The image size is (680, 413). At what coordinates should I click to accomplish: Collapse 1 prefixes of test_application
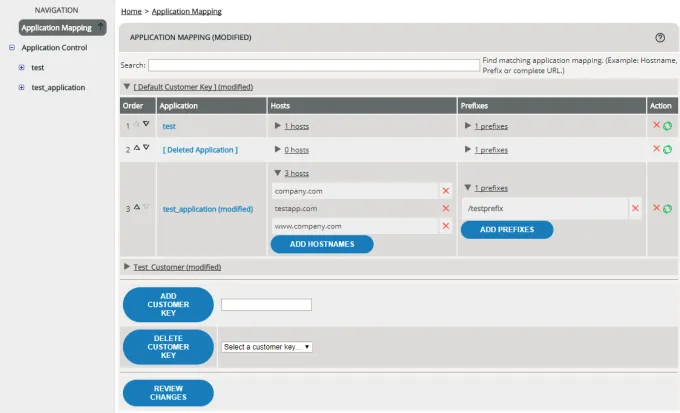click(468, 187)
